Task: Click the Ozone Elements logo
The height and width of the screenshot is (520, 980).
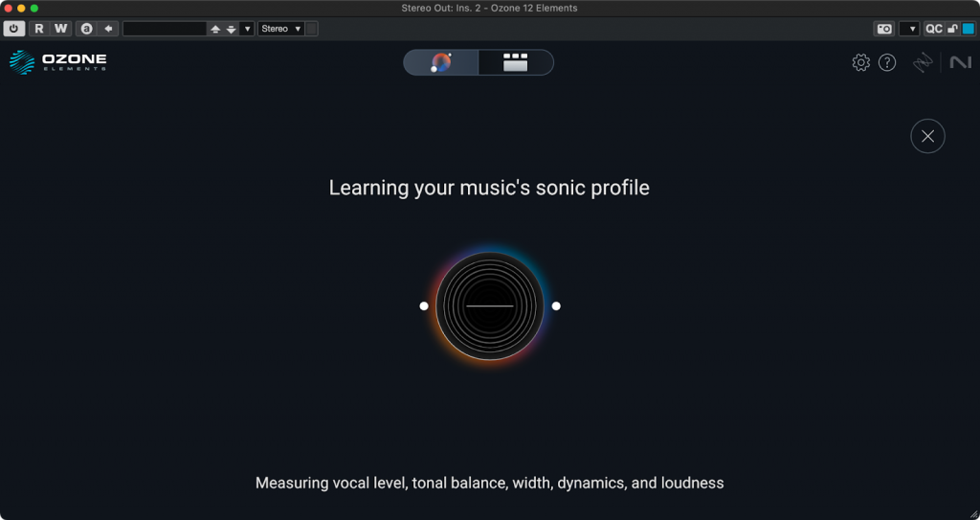Action: coord(58,63)
